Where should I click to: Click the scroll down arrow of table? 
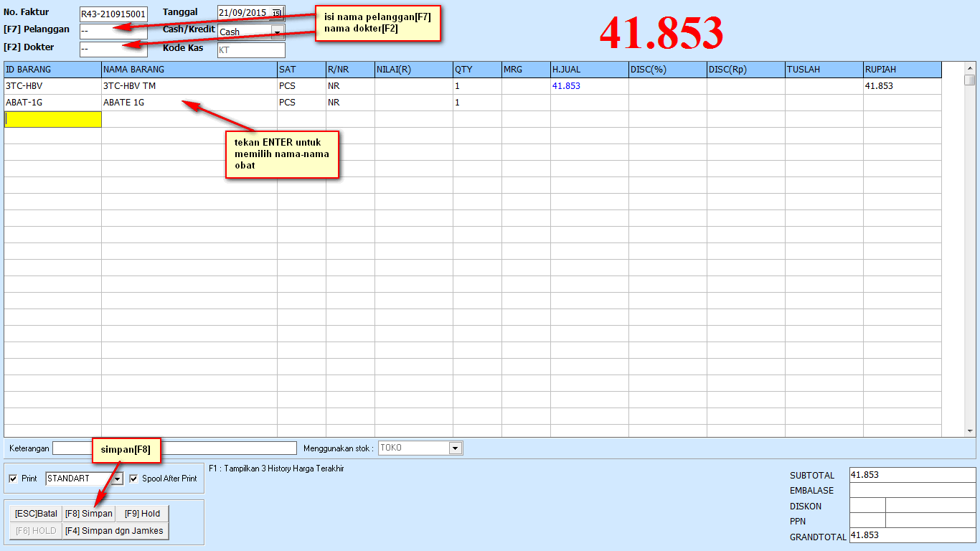tap(969, 431)
